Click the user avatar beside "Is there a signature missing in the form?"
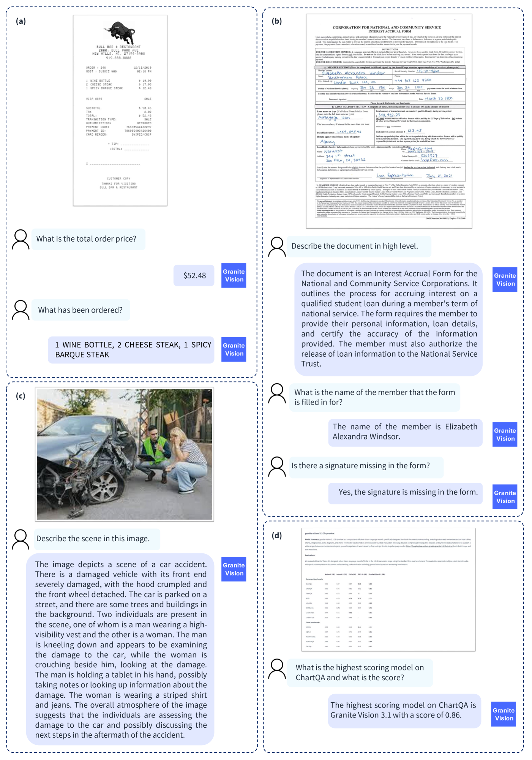Image resolution: width=532 pixels, height=760 pixels. (277, 466)
